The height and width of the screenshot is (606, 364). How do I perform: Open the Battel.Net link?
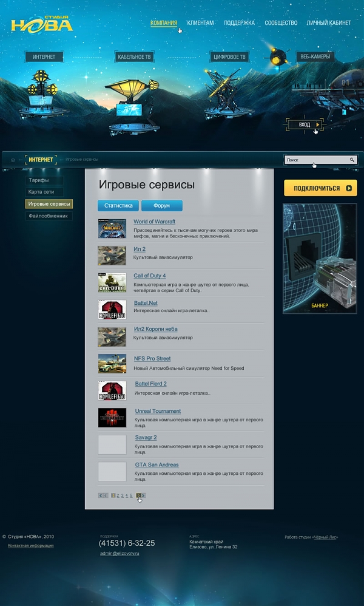click(146, 304)
